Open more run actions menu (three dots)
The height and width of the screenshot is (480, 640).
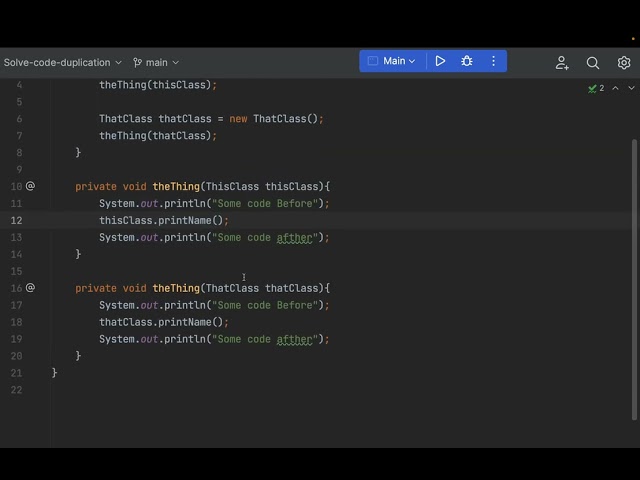pyautogui.click(x=493, y=61)
